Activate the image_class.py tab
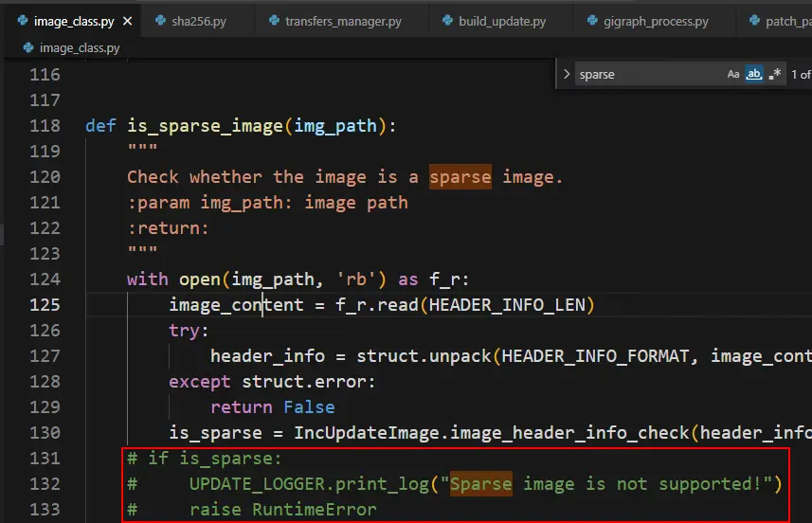 point(74,21)
